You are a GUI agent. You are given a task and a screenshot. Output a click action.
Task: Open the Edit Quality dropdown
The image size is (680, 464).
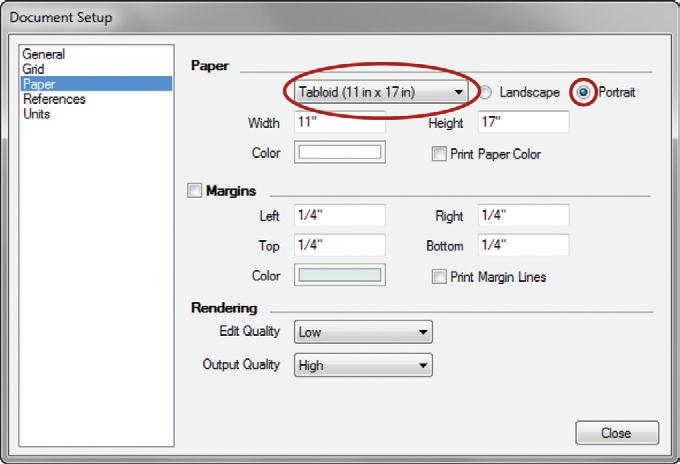click(363, 332)
